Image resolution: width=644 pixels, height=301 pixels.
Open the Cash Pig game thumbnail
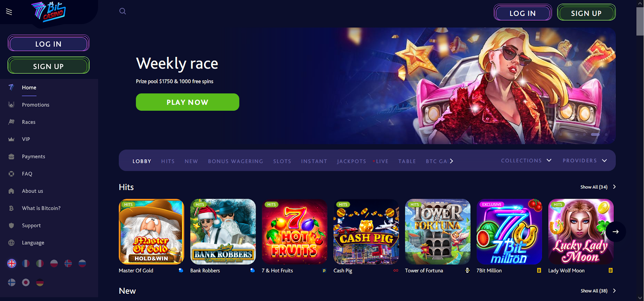tap(366, 232)
